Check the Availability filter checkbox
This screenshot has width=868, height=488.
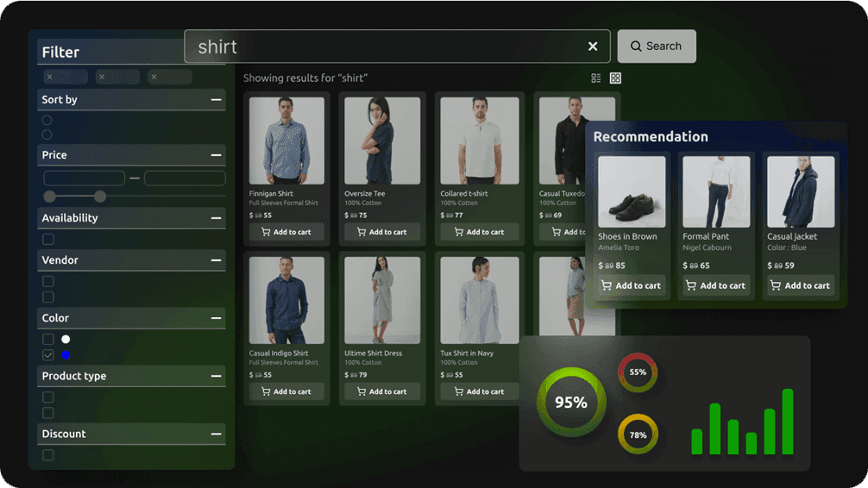click(x=48, y=240)
